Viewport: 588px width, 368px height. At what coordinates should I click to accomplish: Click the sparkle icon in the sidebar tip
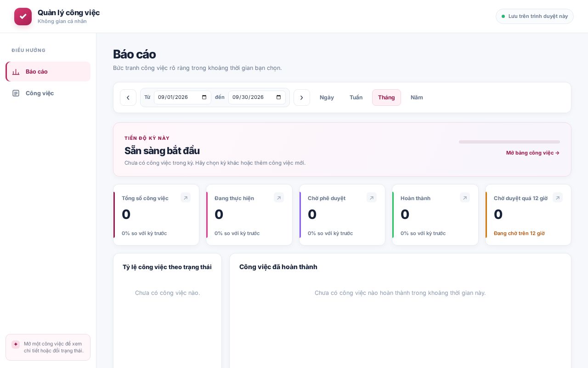tap(16, 344)
